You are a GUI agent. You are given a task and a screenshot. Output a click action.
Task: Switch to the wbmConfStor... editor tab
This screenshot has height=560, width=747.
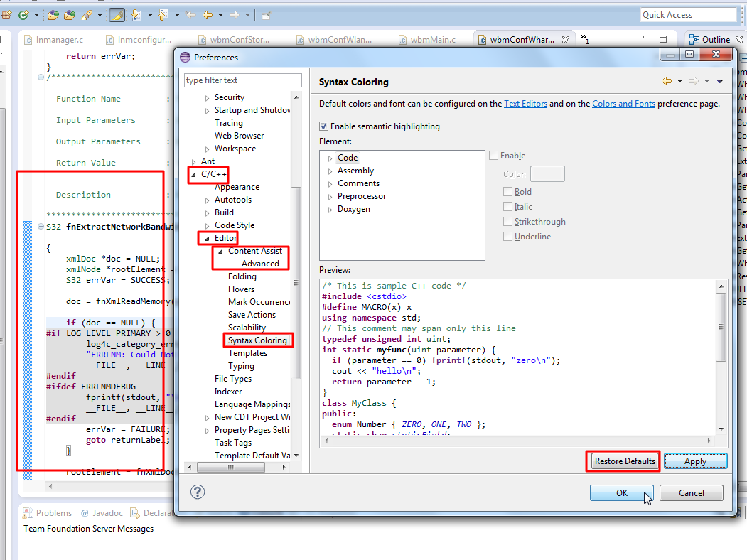[x=234, y=40]
